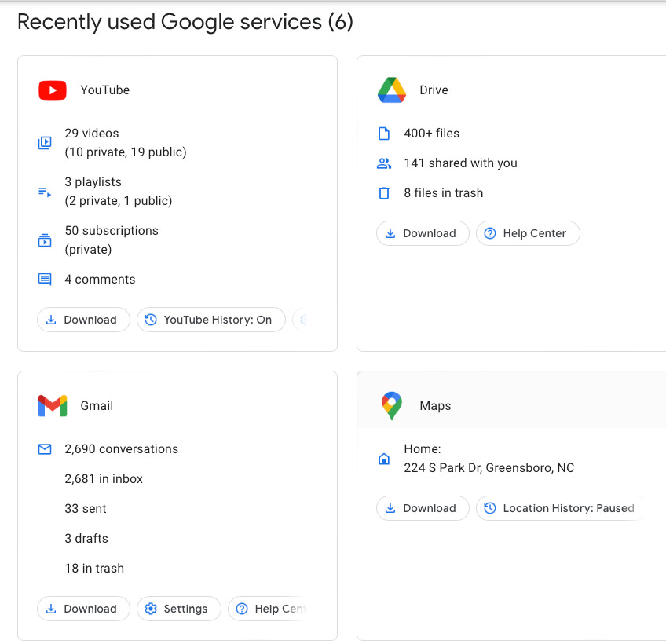Click the YouTube logo icon

[53, 90]
